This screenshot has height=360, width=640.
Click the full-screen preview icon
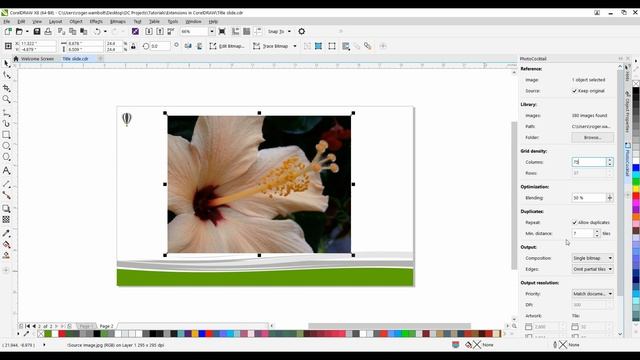pos(222,31)
